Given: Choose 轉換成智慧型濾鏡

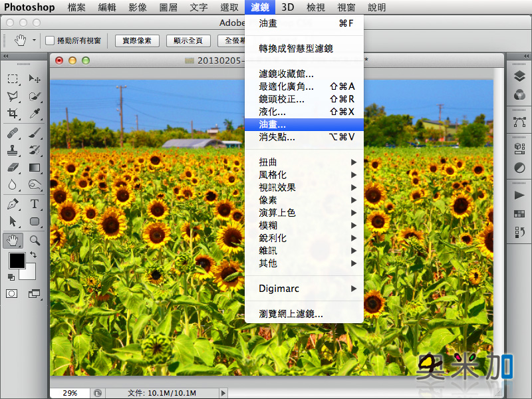Looking at the screenshot, I should click(x=304, y=49).
